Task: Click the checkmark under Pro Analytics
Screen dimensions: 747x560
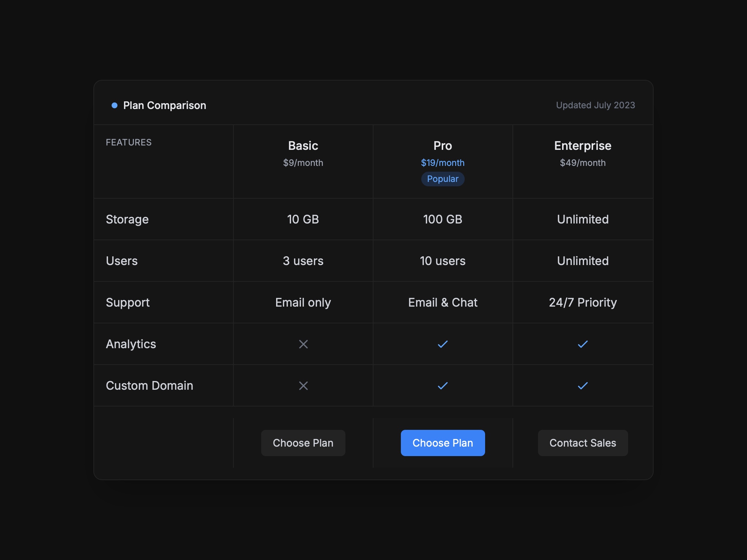Action: [x=442, y=344]
